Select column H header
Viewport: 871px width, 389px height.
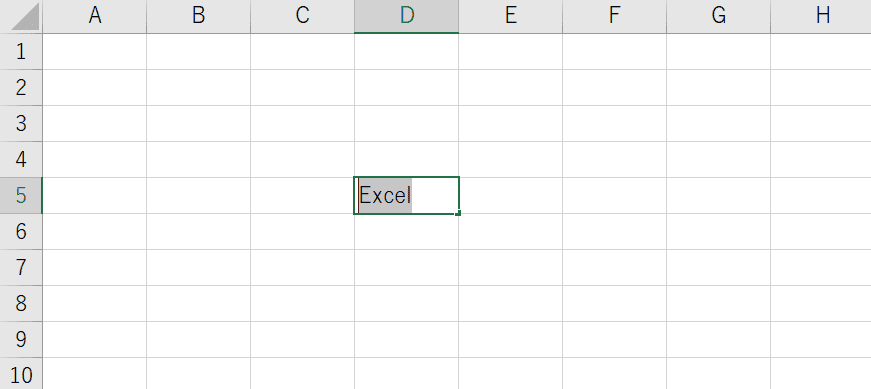tap(821, 16)
